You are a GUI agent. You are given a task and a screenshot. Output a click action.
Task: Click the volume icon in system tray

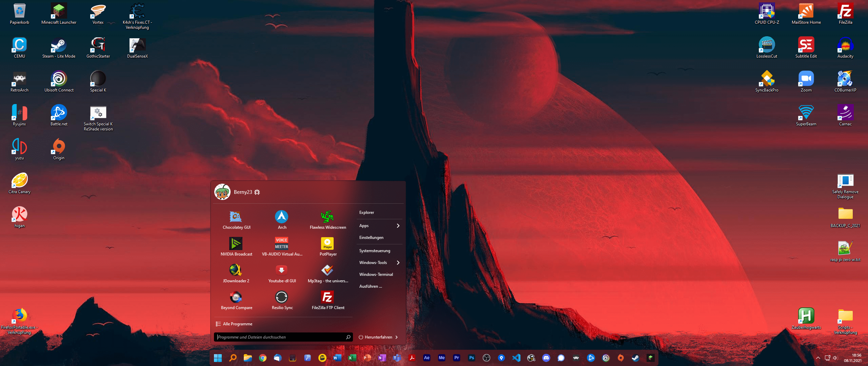point(835,358)
